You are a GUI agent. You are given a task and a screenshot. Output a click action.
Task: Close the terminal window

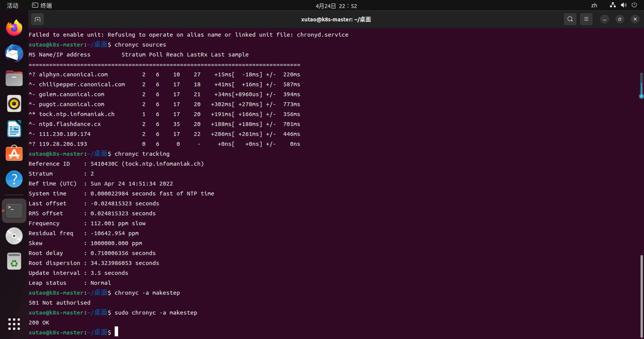[635, 19]
